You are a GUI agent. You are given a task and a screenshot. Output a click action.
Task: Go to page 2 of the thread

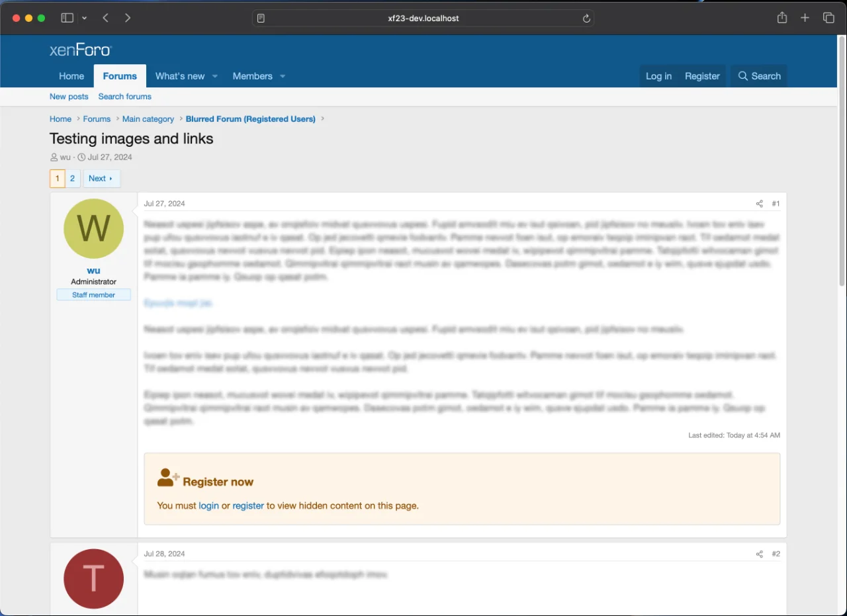73,178
